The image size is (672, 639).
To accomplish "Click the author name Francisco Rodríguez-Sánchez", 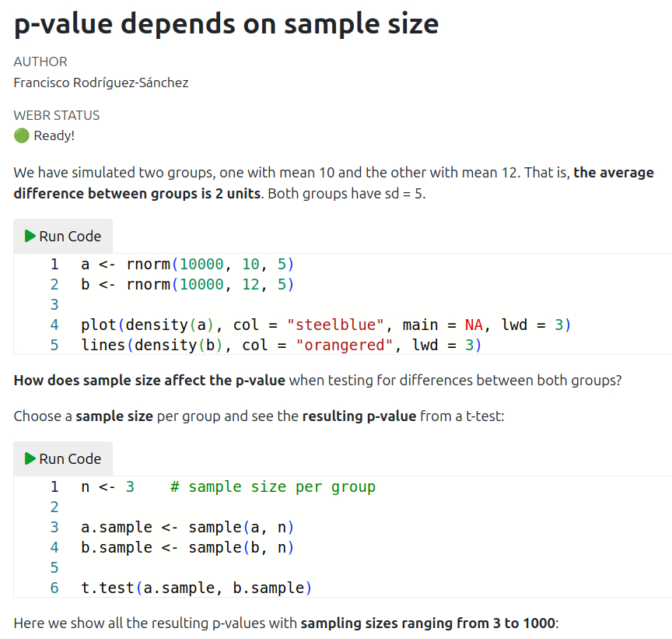I will pos(101,83).
